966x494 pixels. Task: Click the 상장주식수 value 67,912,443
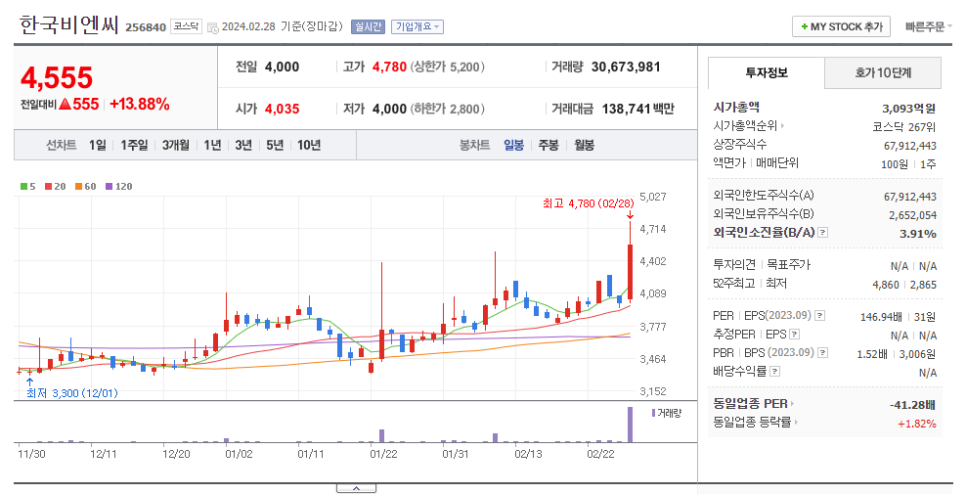point(910,145)
